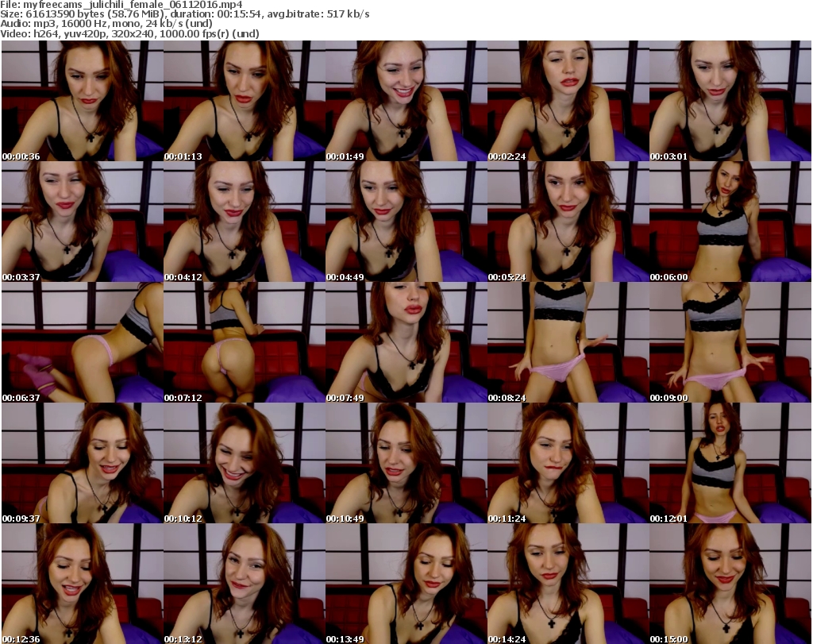
Task: Select the thumbnail stamped 00:15:00
Action: 730,584
